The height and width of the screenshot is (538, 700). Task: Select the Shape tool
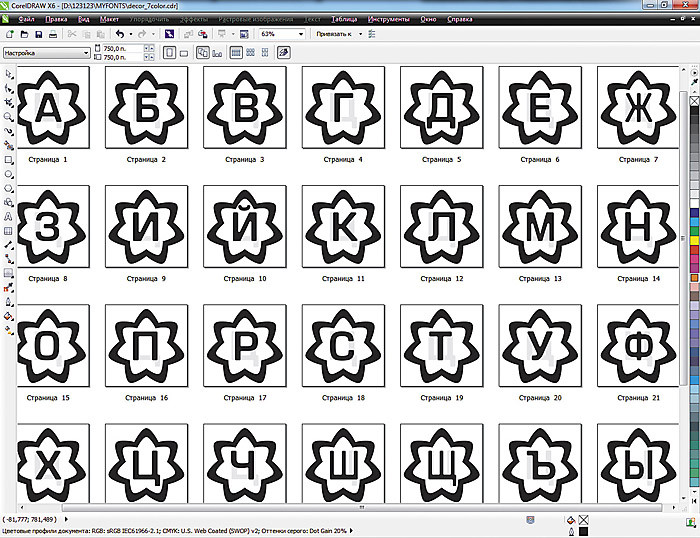(8, 88)
